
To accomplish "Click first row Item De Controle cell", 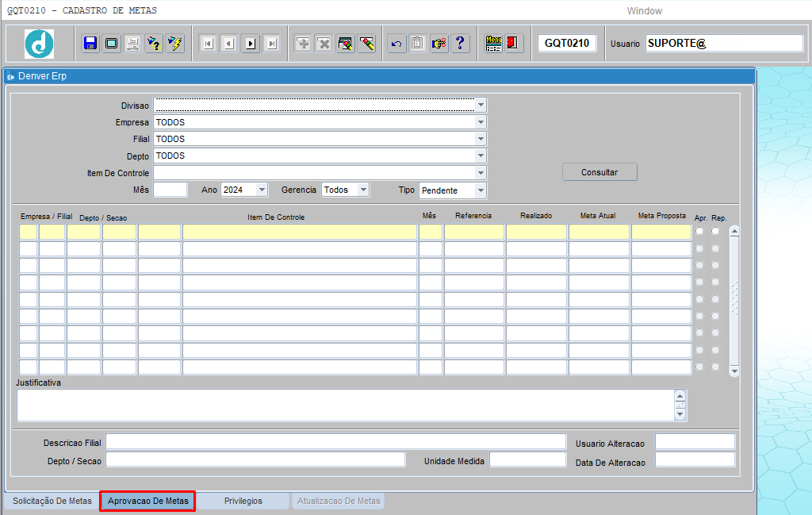I will point(300,232).
